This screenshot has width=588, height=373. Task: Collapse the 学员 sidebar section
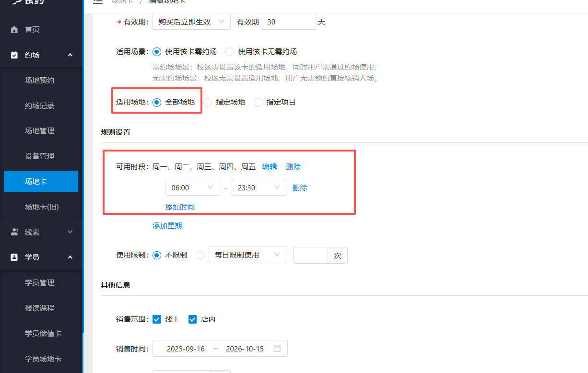tap(70, 257)
